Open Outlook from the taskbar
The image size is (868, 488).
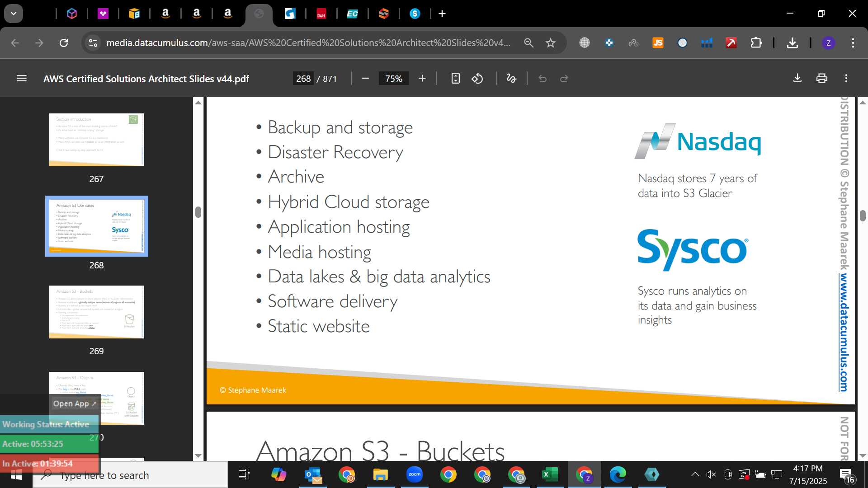pos(313,474)
